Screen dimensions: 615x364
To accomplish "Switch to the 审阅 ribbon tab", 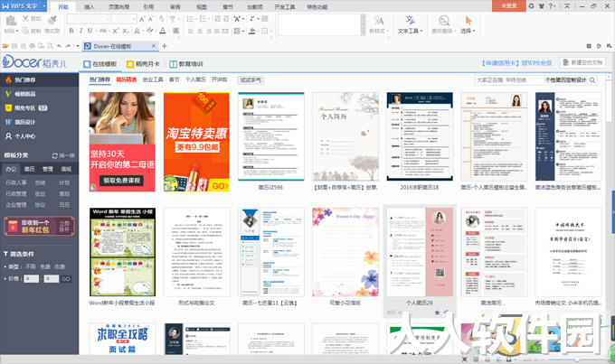I will pos(175,7).
